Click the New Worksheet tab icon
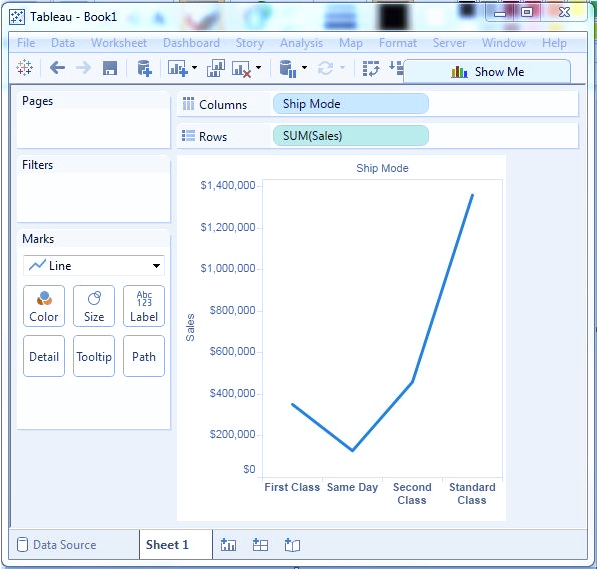Viewport: 600px width, 569px height. point(228,545)
